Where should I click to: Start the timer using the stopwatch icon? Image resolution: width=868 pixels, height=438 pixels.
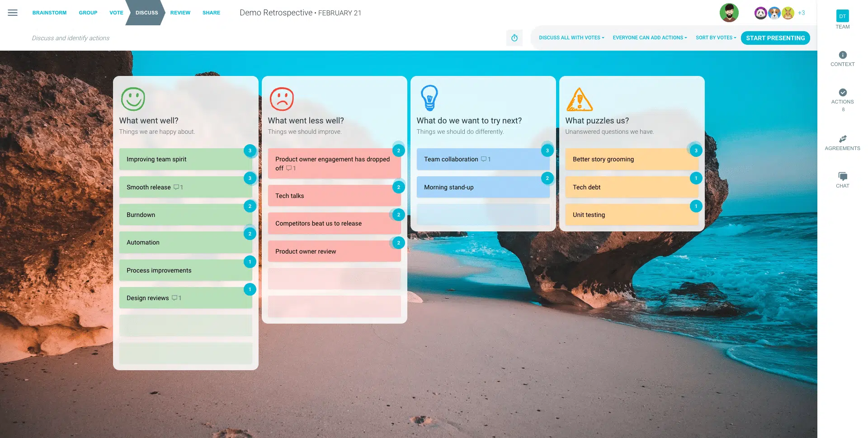click(x=514, y=38)
